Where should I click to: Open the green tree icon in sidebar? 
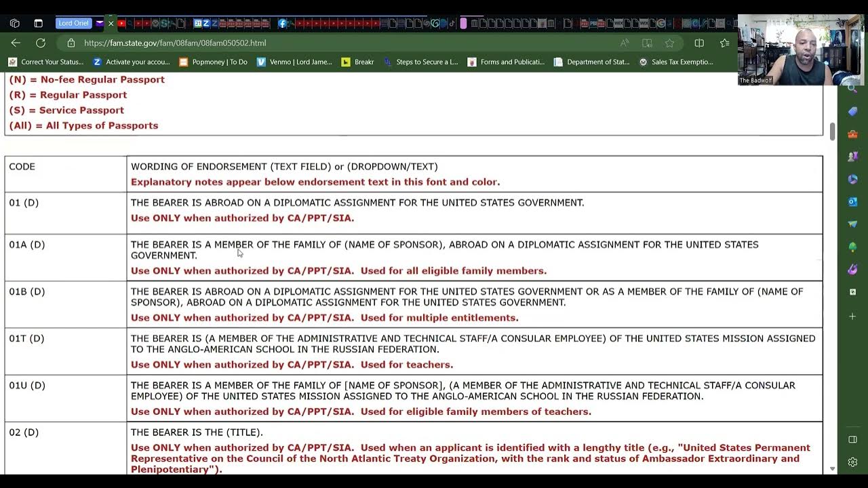click(852, 247)
